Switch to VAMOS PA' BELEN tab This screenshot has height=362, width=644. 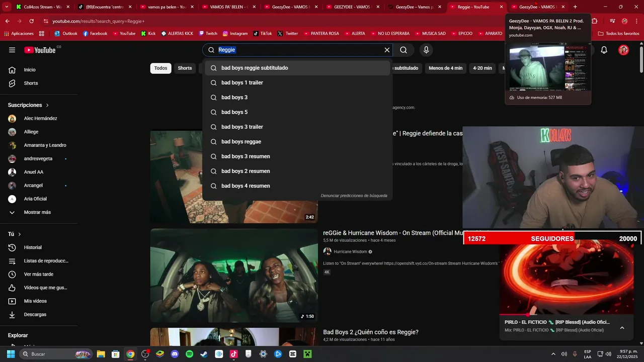click(229, 7)
